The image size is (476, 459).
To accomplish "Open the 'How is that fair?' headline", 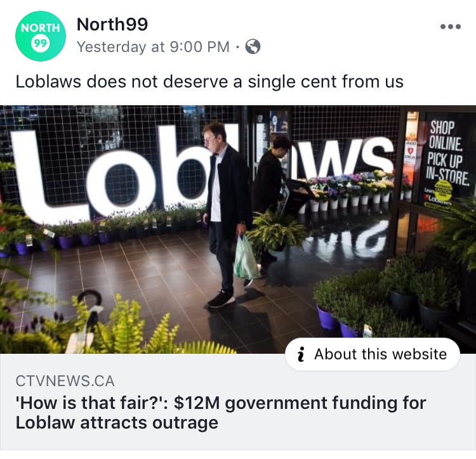I will [221, 413].
